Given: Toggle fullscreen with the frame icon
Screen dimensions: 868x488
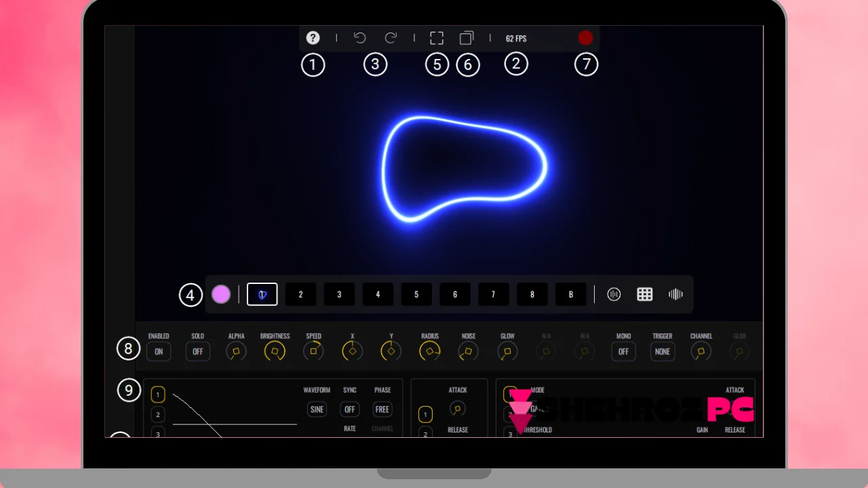Looking at the screenshot, I should (437, 38).
